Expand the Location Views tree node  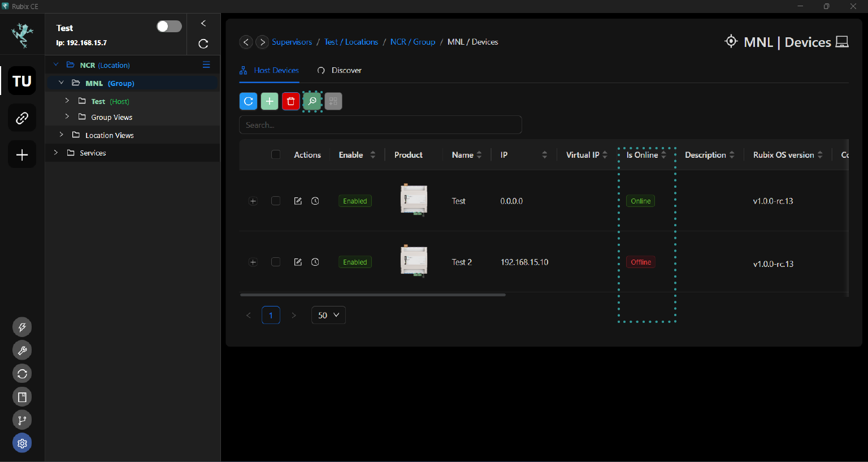(x=62, y=135)
